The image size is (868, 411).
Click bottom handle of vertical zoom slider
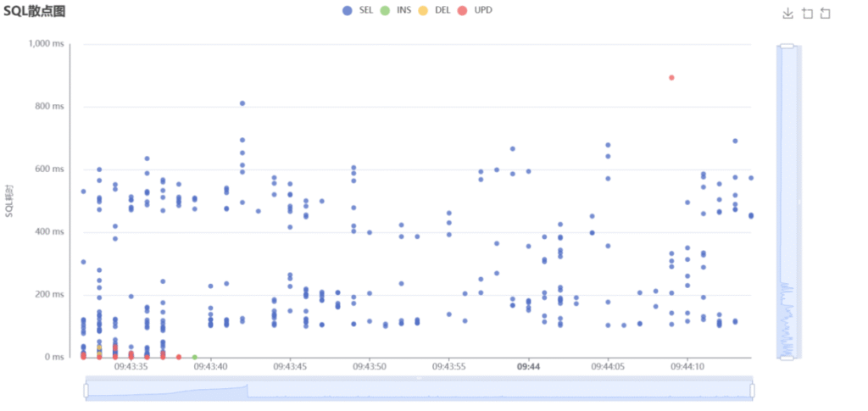pos(787,358)
